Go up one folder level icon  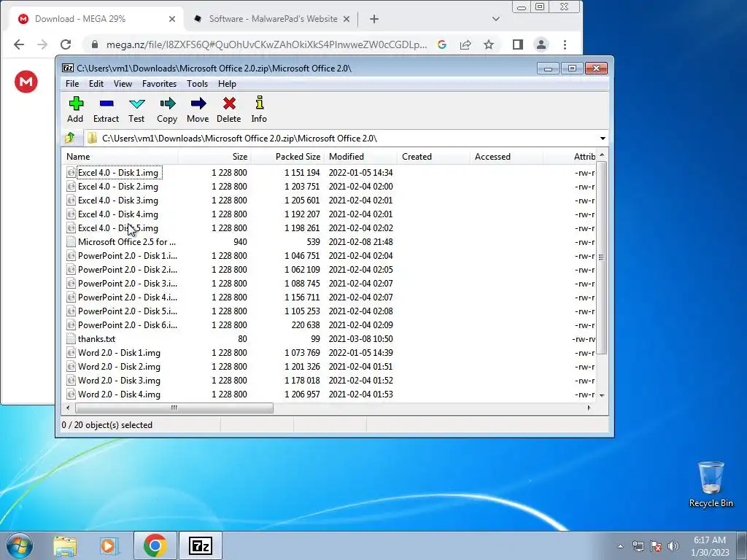click(70, 138)
